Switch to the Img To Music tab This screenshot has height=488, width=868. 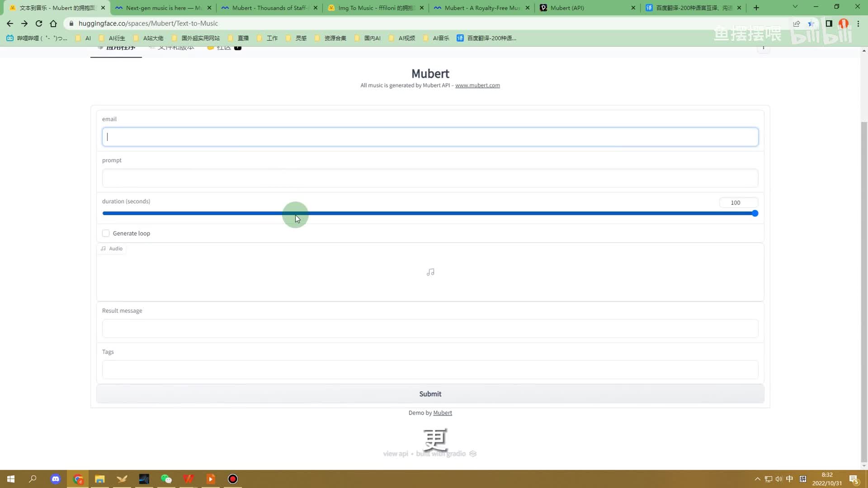pos(375,8)
